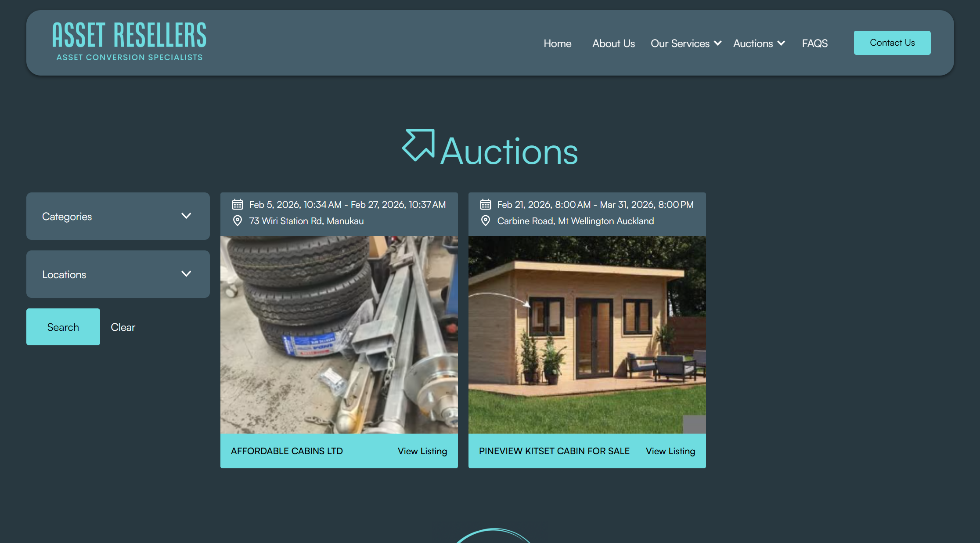The width and height of the screenshot is (980, 543).
Task: Click calendar icon on Pineview Kitset listing
Action: (486, 204)
